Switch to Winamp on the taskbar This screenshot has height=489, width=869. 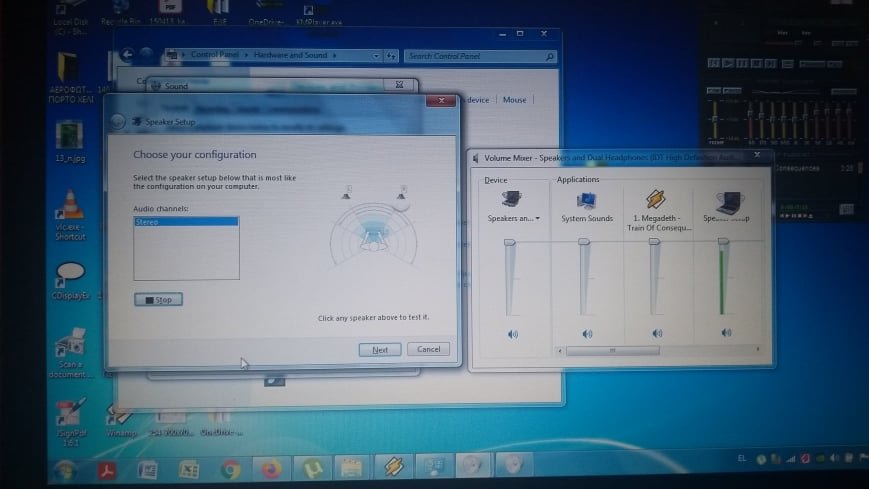393,467
